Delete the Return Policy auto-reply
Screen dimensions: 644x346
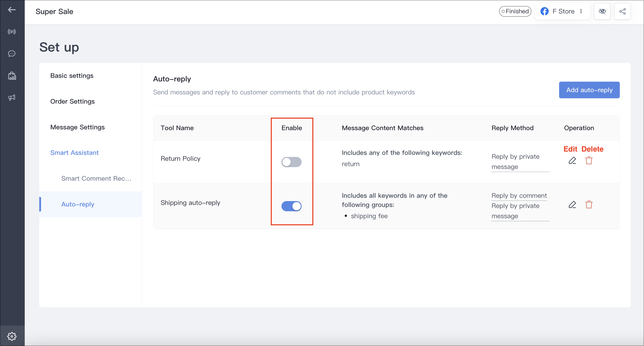click(589, 160)
